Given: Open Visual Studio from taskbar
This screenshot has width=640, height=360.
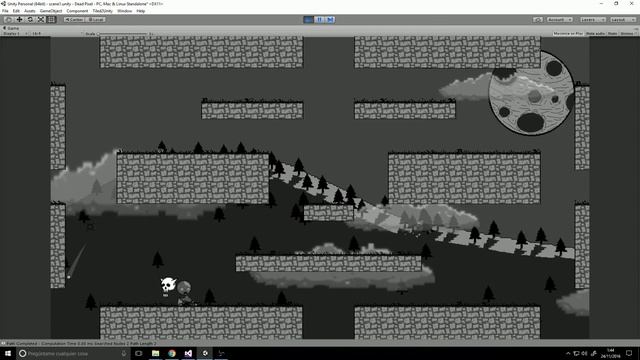Looking at the screenshot, I should [x=188, y=353].
